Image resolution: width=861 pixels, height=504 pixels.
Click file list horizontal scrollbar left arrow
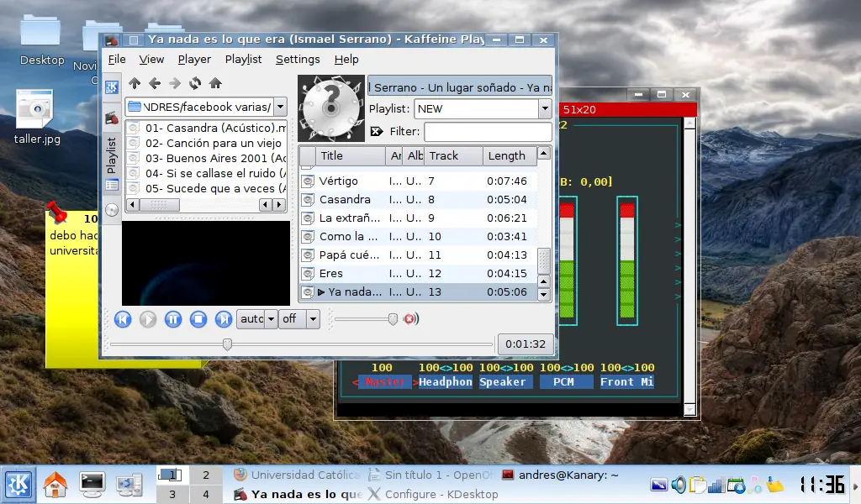click(x=132, y=205)
